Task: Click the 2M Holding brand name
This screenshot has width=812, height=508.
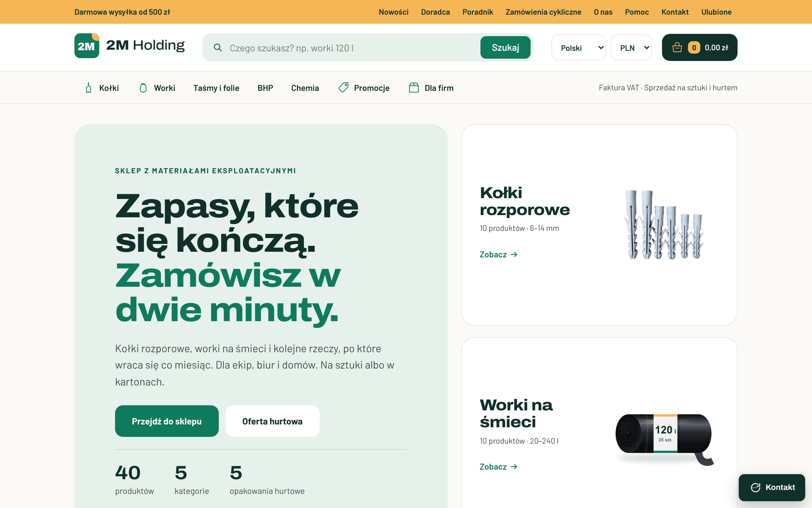Action: pos(145,45)
